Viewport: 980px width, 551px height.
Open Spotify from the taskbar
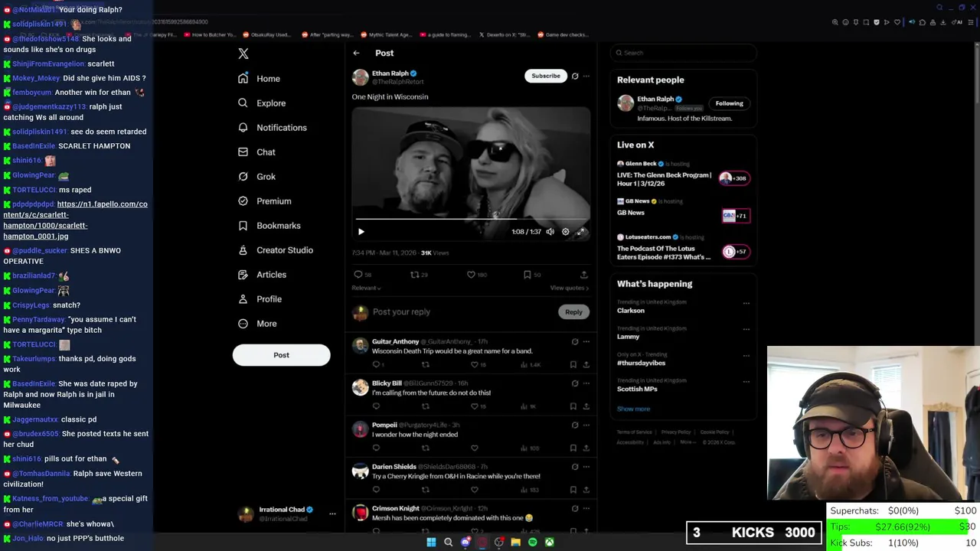[x=533, y=543]
